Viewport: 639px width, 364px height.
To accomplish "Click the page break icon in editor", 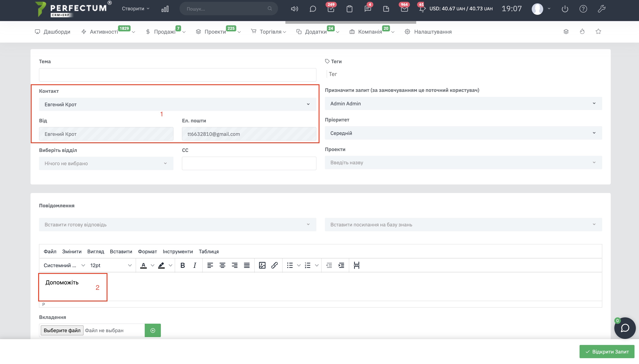I will point(357,265).
